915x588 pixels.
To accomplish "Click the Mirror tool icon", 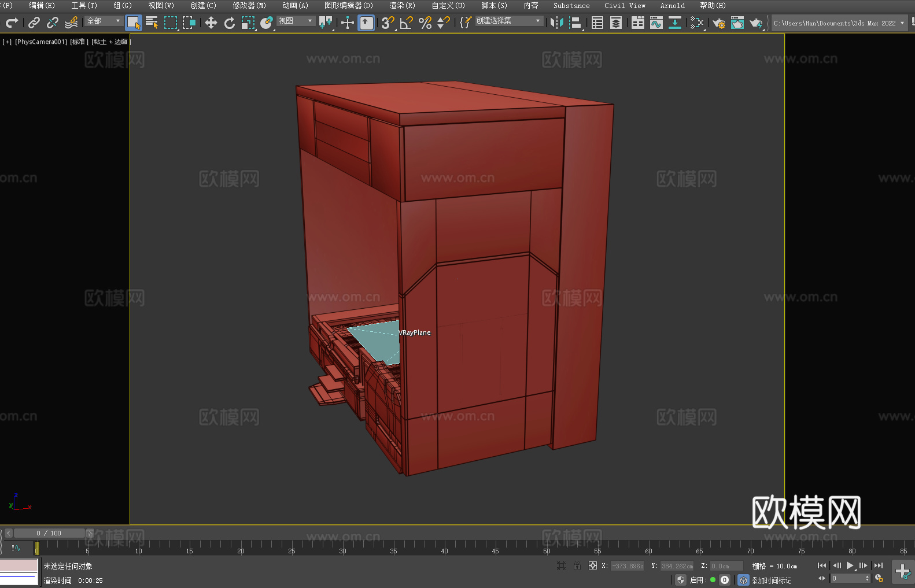I will [x=557, y=23].
